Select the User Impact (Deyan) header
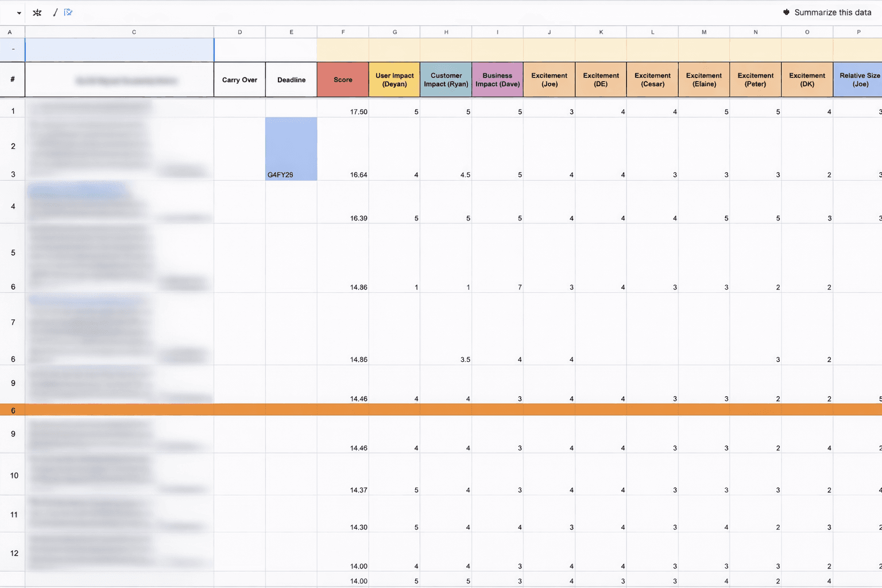 coord(394,79)
